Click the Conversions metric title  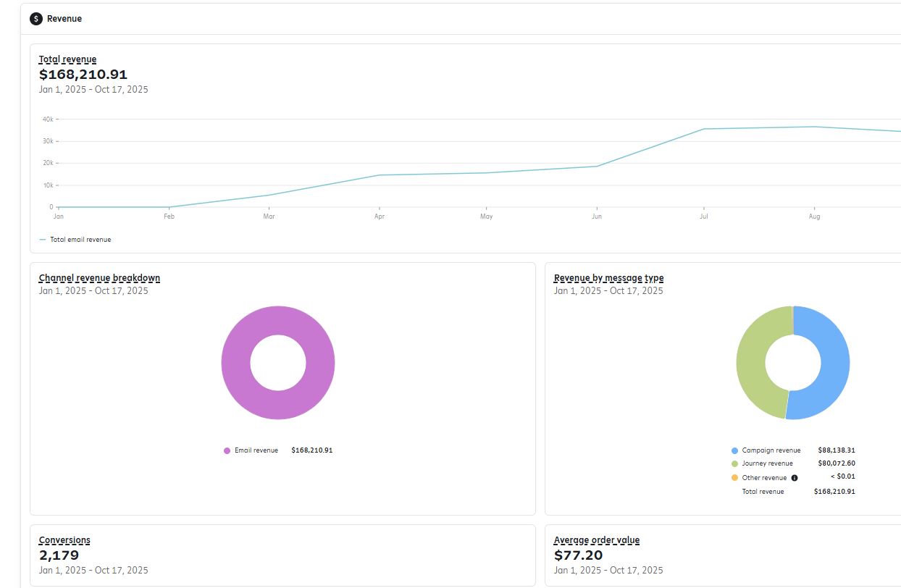point(64,540)
